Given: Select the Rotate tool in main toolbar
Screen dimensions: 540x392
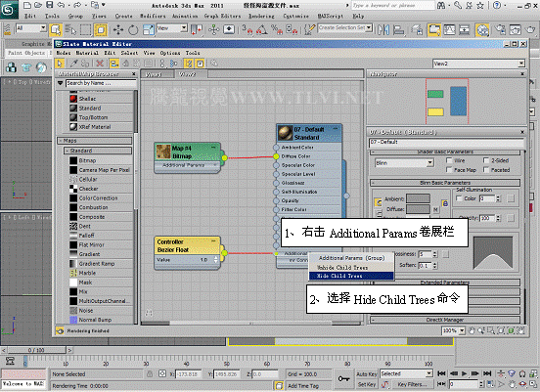Looking at the screenshot, I should 133,30.
